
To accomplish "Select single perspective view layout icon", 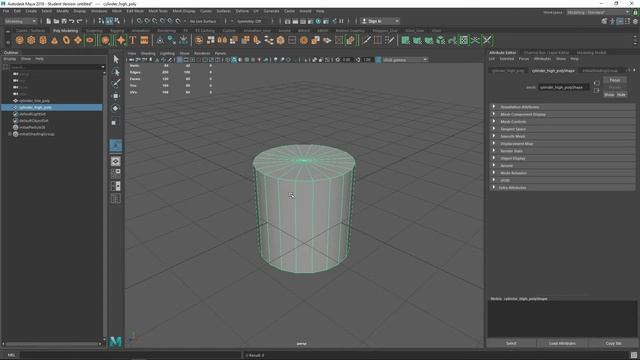I will click(116, 162).
